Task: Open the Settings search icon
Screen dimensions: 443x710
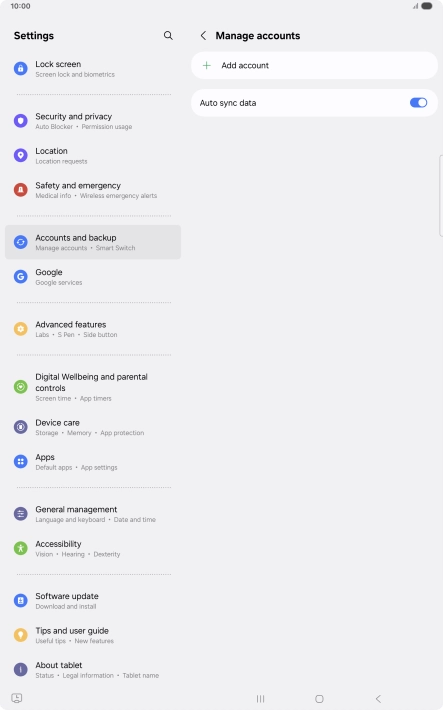Action: (168, 35)
